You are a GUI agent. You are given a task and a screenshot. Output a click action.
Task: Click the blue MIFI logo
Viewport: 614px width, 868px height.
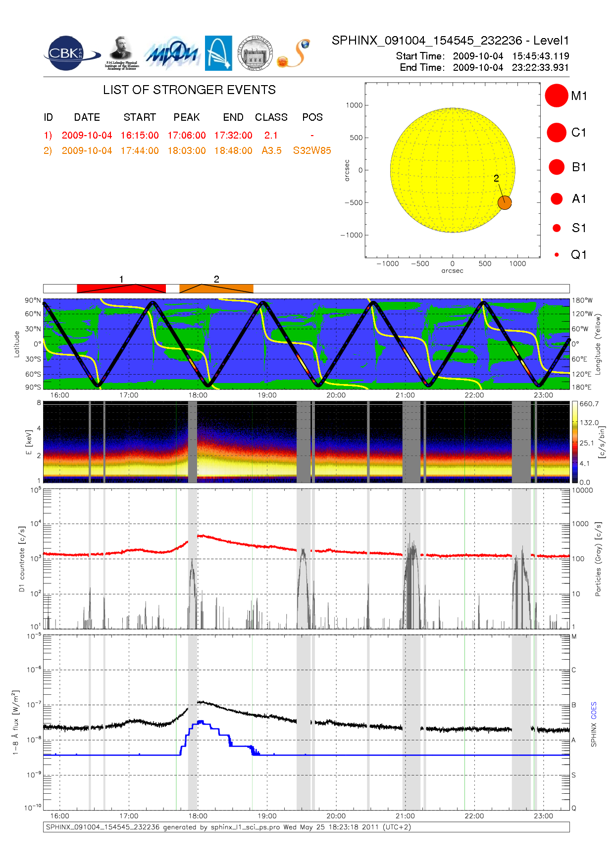pyautogui.click(x=172, y=53)
